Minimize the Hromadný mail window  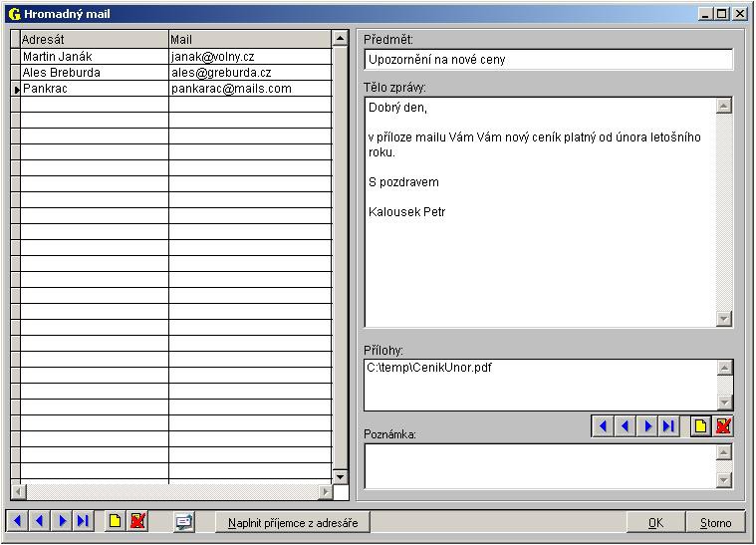point(705,14)
